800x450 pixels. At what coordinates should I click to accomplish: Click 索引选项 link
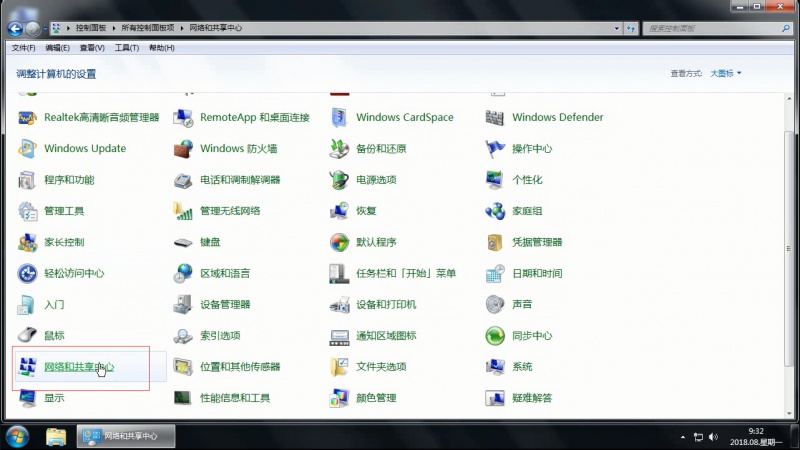point(220,336)
